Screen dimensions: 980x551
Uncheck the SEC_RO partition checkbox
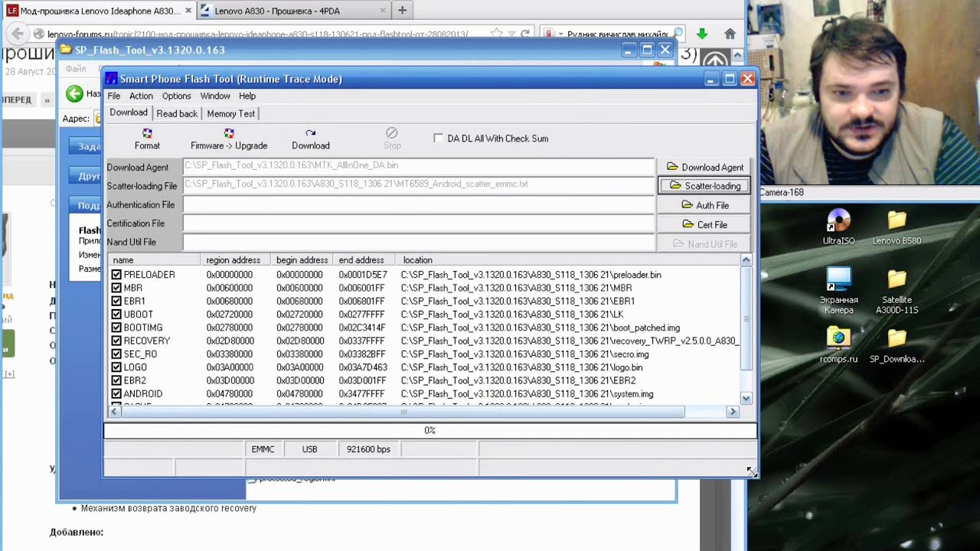[116, 354]
